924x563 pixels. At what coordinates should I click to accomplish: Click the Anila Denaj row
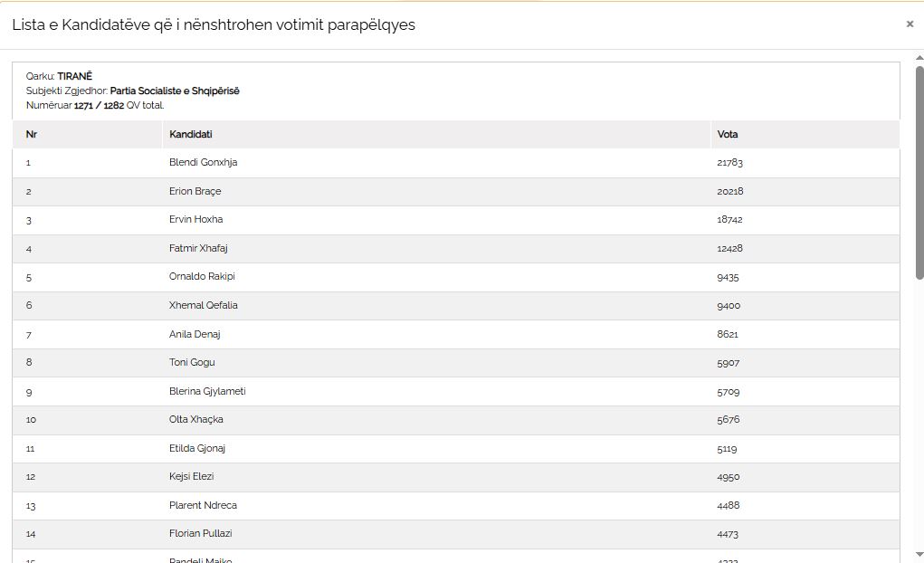point(195,334)
